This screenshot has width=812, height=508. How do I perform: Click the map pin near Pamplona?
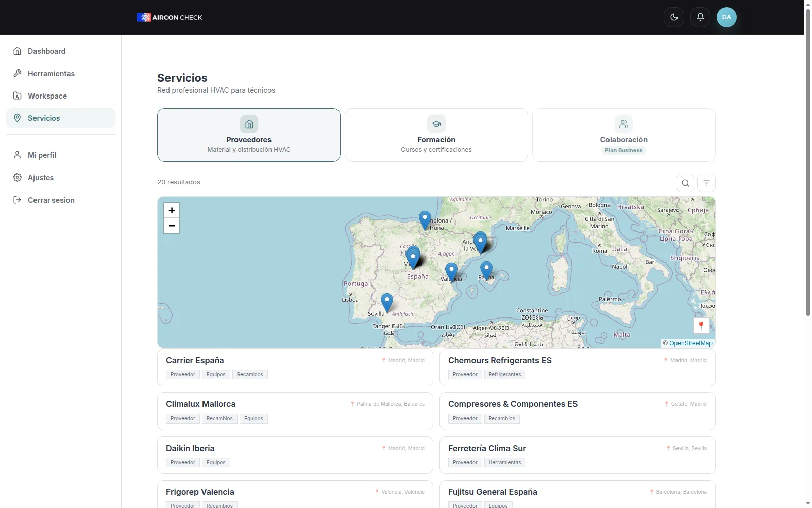pos(425,220)
